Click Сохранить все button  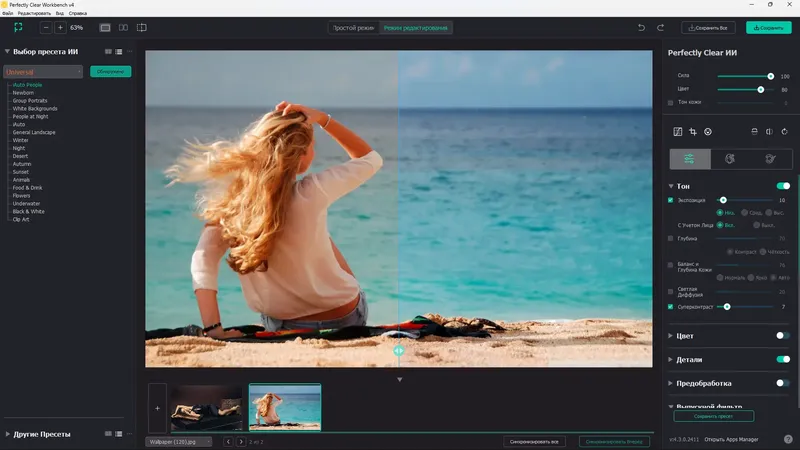pyautogui.click(x=708, y=28)
